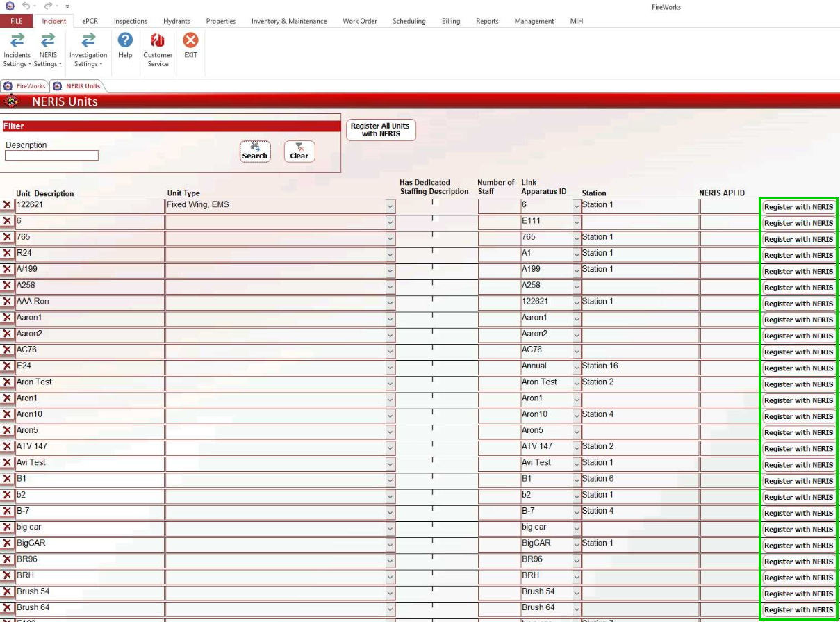
Task: Delete the R24 unit row
Action: coord(8,253)
